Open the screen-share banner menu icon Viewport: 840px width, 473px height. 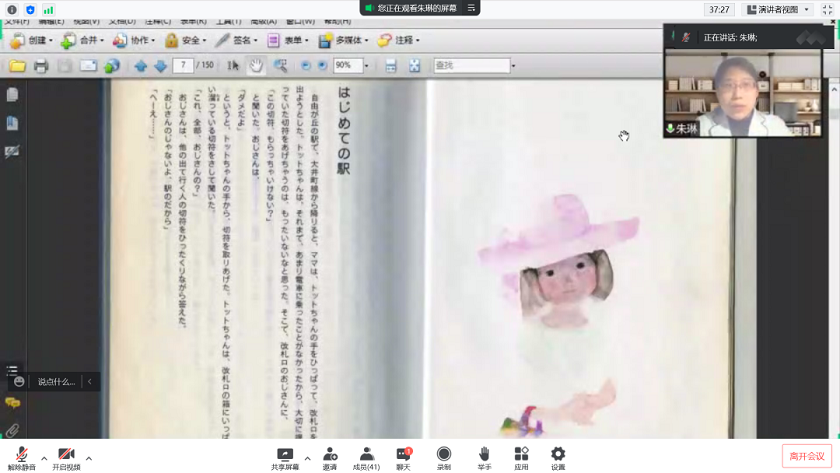coord(471,8)
